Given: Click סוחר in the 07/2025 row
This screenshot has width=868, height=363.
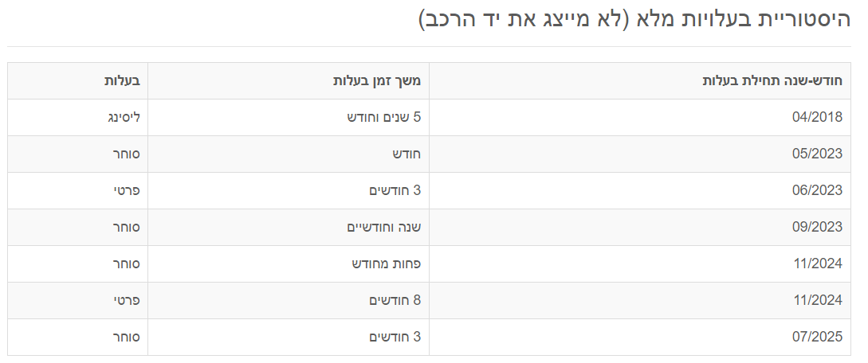Looking at the screenshot, I should tap(127, 338).
